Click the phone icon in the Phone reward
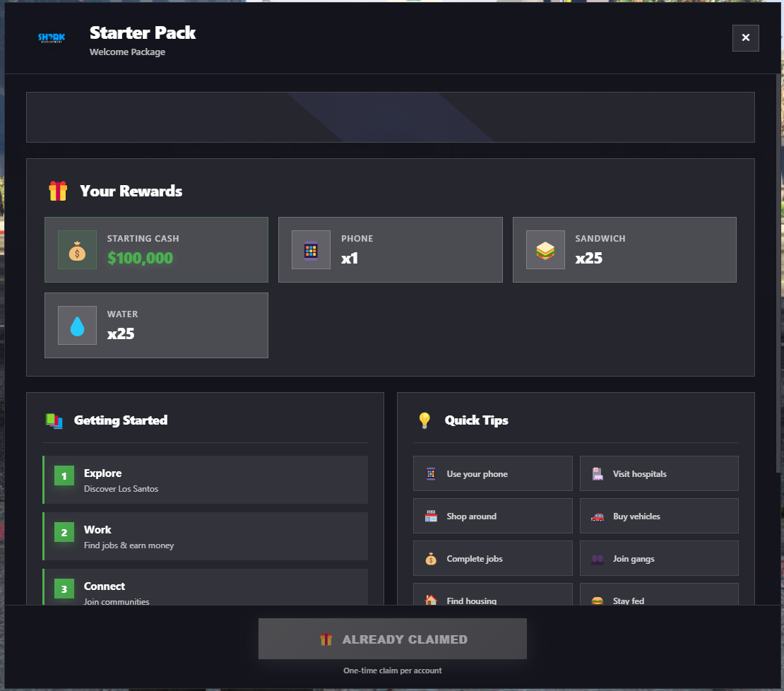The width and height of the screenshot is (784, 691). 311,250
